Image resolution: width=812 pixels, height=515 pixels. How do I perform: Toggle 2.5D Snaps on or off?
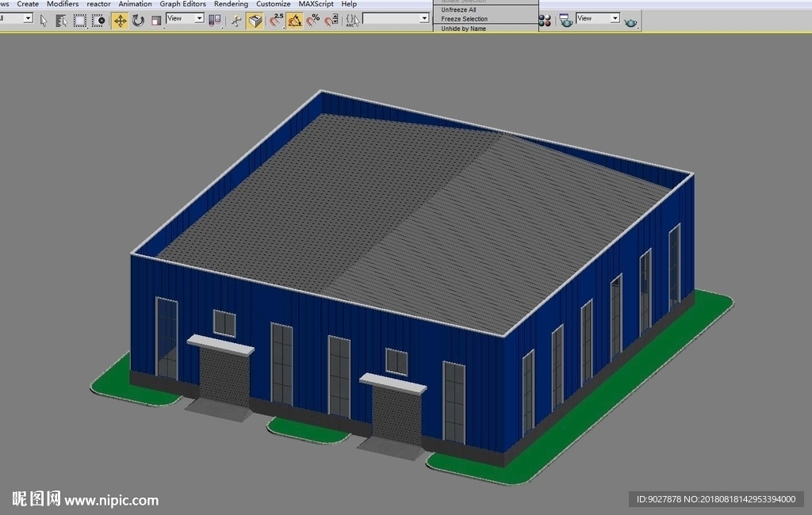[x=276, y=21]
